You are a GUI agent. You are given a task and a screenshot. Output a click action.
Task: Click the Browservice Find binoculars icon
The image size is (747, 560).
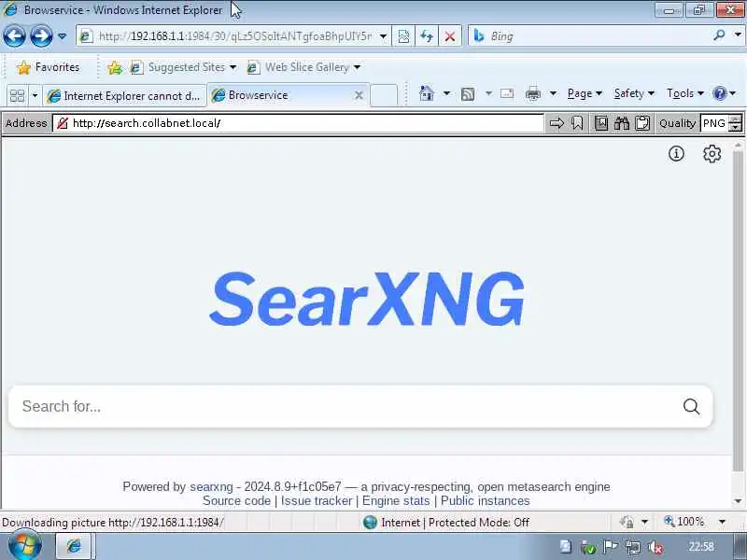[x=622, y=123]
